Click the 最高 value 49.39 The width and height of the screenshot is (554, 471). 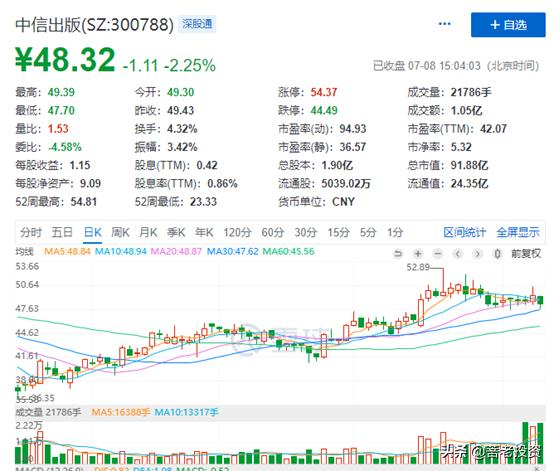click(61, 92)
